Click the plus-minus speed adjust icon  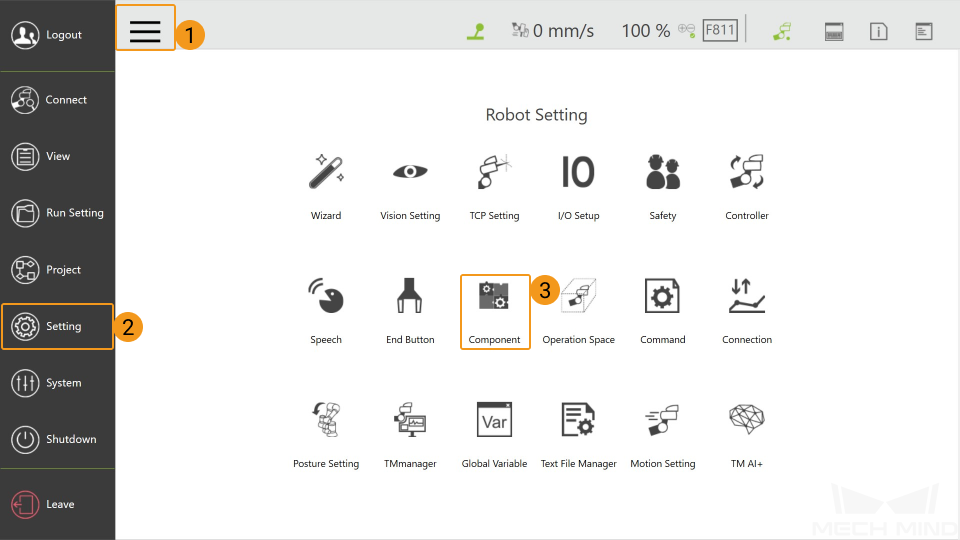687,31
